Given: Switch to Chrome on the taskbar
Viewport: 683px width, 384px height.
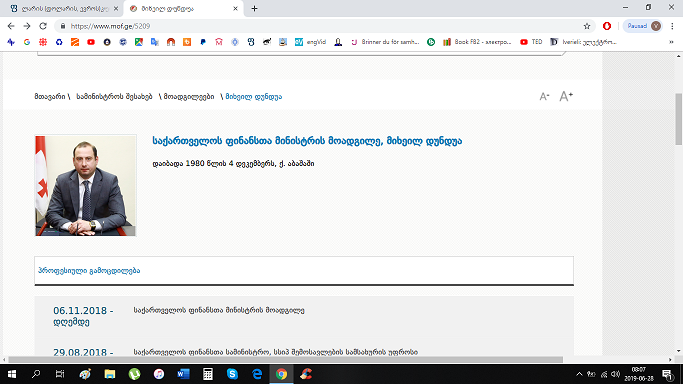Looking at the screenshot, I should coord(281,374).
